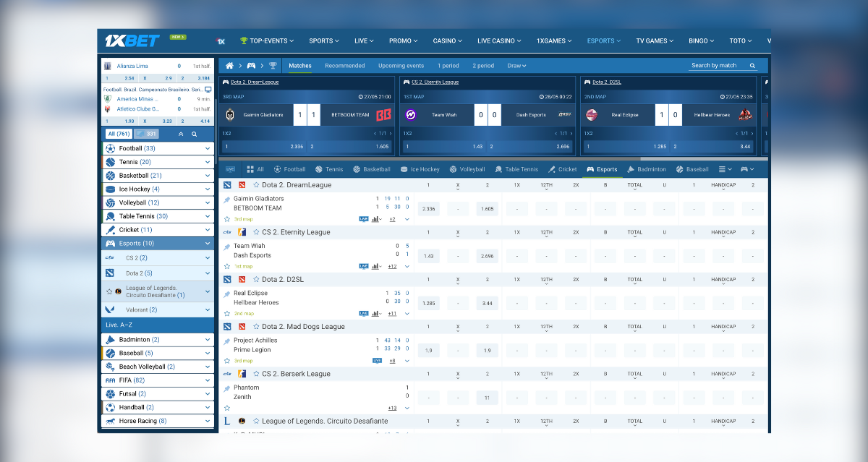Bet on Dash Esports at odds 2.696 in the table
This screenshot has height=462, width=868.
487,256
